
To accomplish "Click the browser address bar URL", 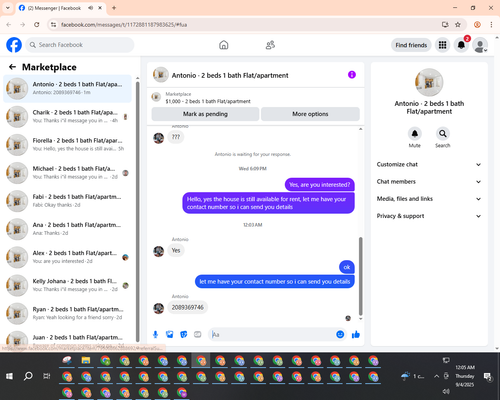I will point(124,25).
